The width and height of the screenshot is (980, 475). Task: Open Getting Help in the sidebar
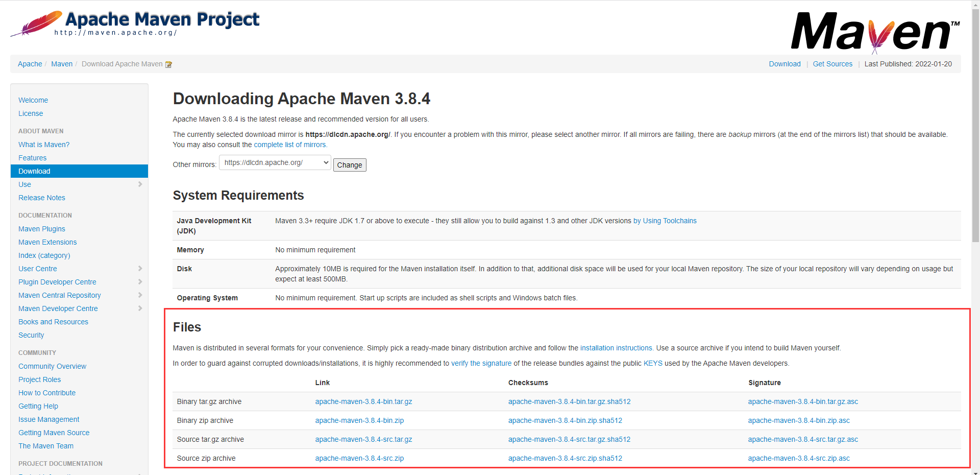(38, 406)
